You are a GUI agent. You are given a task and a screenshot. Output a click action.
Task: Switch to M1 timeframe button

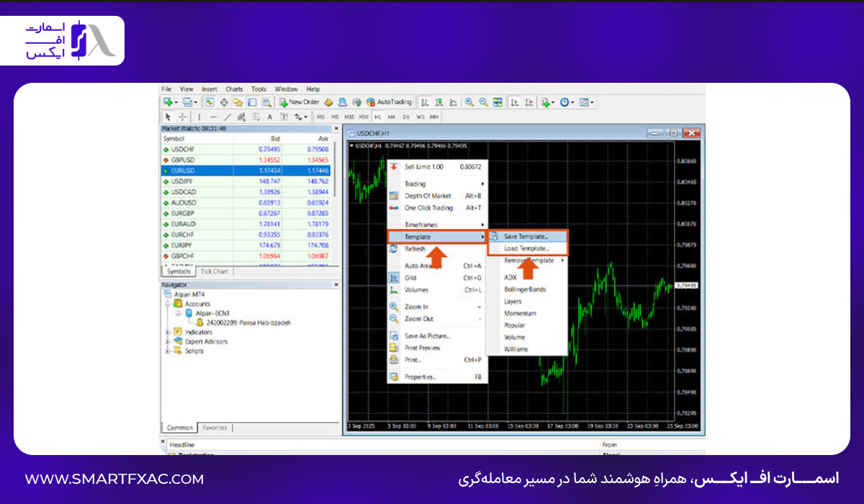[x=320, y=117]
